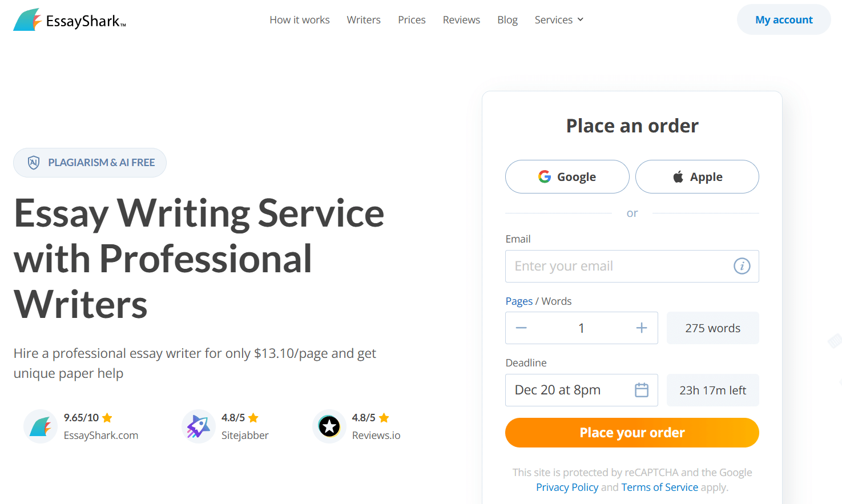Click the EssayShark.com rating icon
Screen dimensions: 842x504
coord(41,426)
